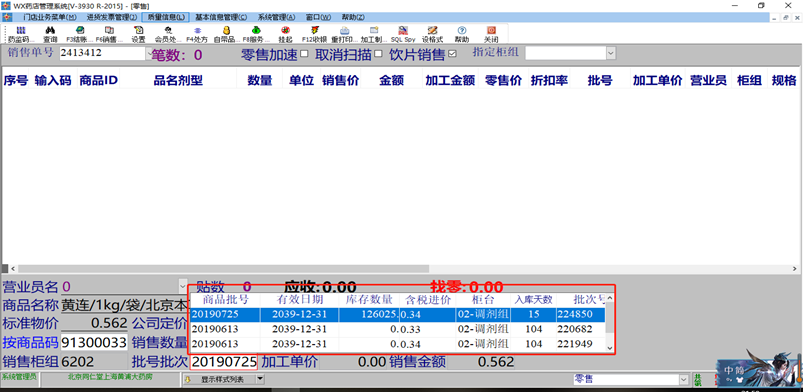Open the 基本信息管理 menu
Viewport: 803px width, 392px height.
221,17
